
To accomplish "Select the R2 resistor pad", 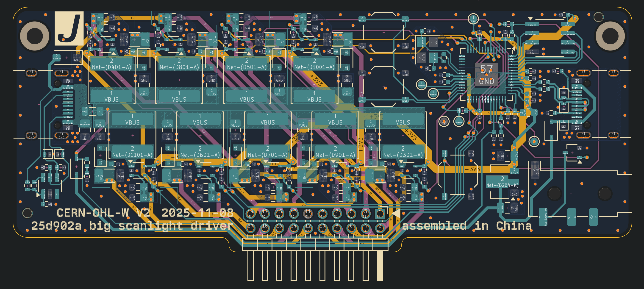I will [x=593, y=217].
